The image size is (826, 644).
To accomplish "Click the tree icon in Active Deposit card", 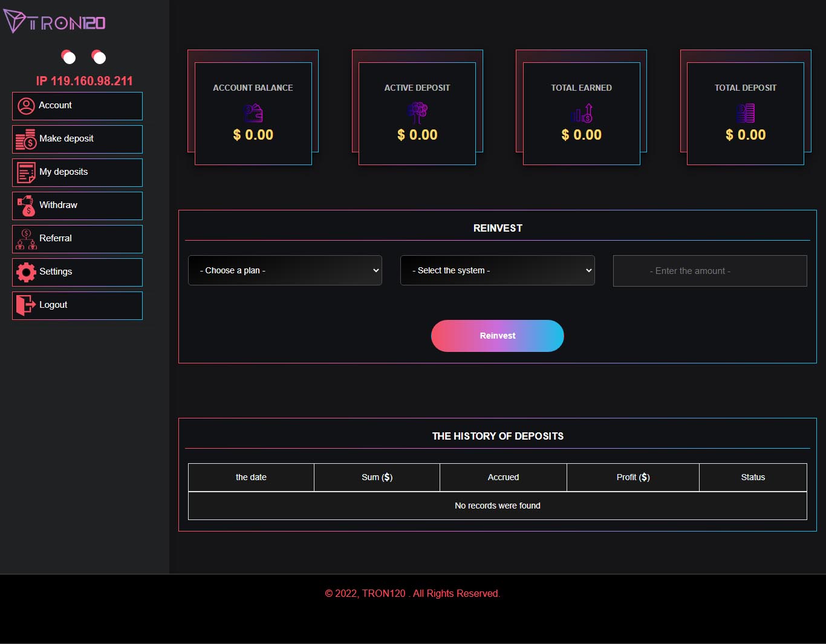I will [417, 113].
